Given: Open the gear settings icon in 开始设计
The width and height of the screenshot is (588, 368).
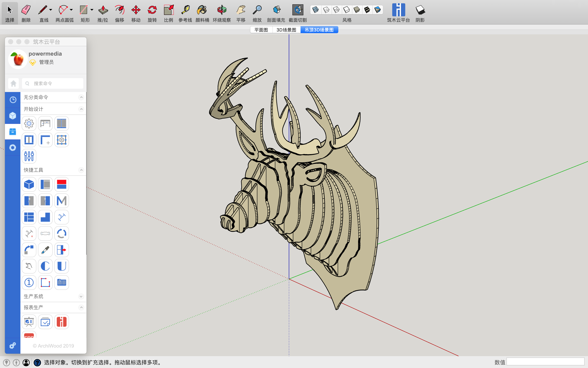Looking at the screenshot, I should pyautogui.click(x=29, y=123).
